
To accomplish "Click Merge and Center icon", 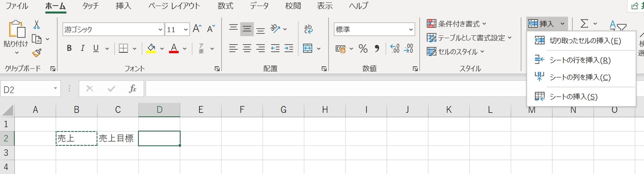I will pos(308,49).
